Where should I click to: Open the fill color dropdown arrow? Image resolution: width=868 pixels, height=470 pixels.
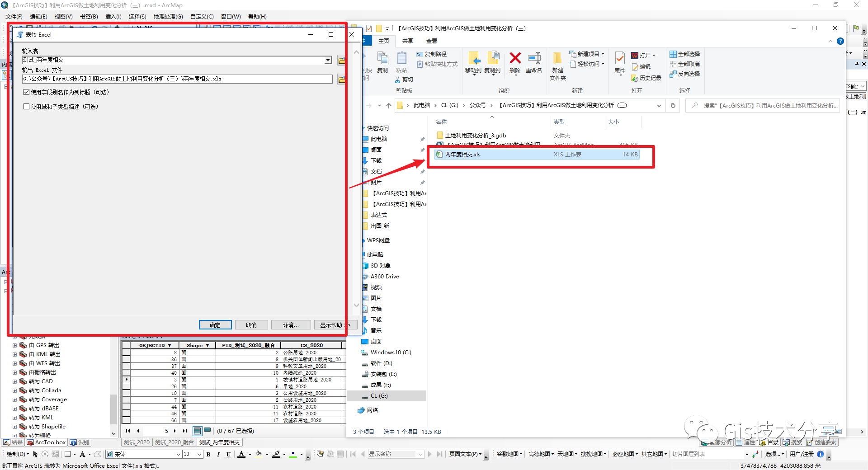(x=267, y=454)
